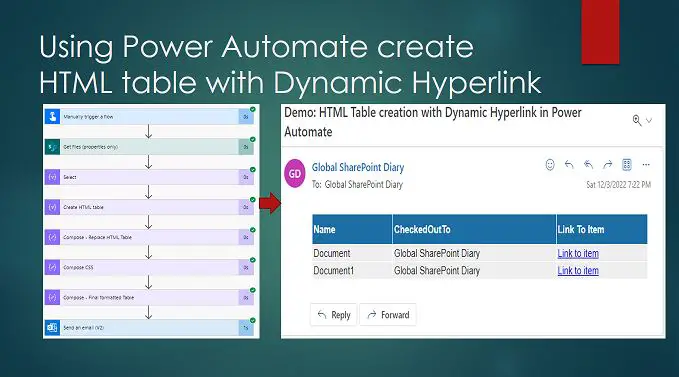Click the email timestamp Sat 12/3/2022
Image resolution: width=679 pixels, height=377 pixels.
[618, 185]
